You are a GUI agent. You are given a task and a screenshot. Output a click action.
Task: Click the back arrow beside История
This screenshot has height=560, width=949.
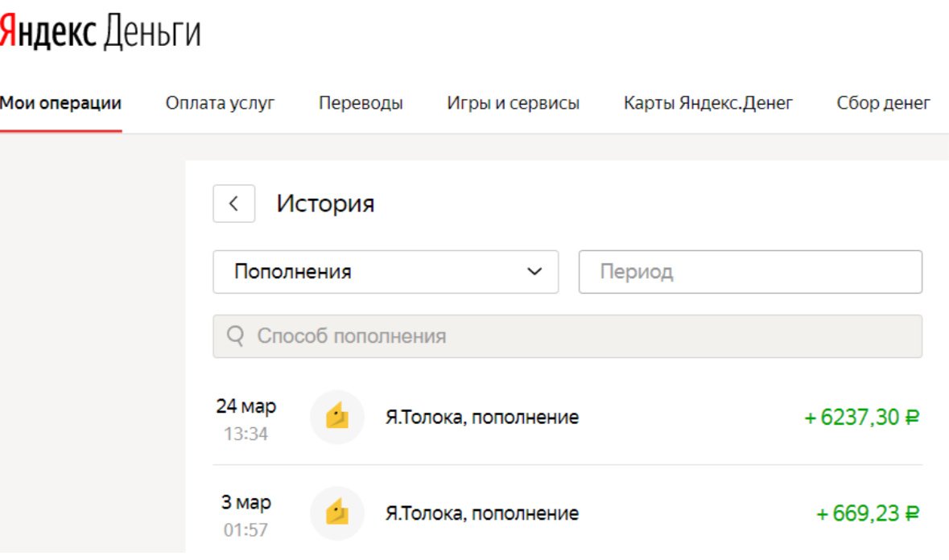(233, 204)
